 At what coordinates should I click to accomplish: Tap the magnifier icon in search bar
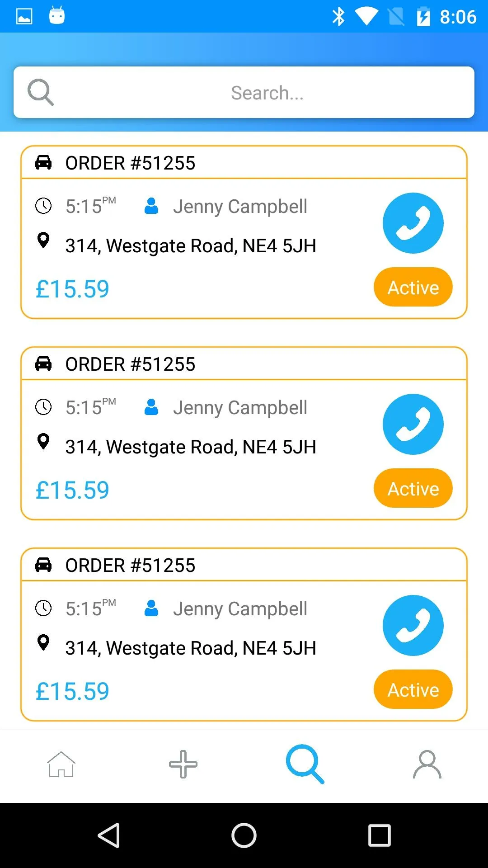click(x=41, y=92)
